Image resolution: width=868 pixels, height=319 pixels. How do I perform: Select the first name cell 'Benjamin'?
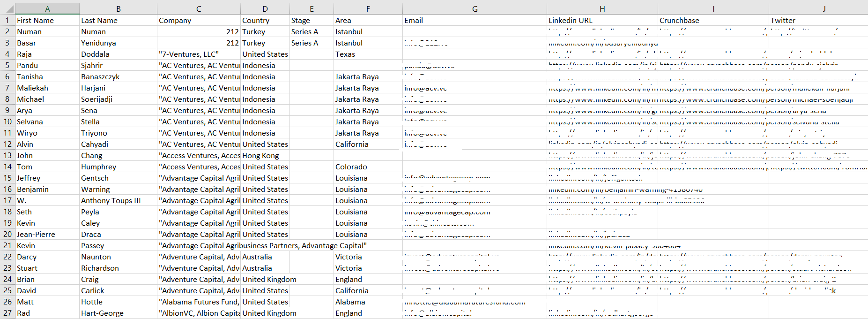click(x=47, y=189)
